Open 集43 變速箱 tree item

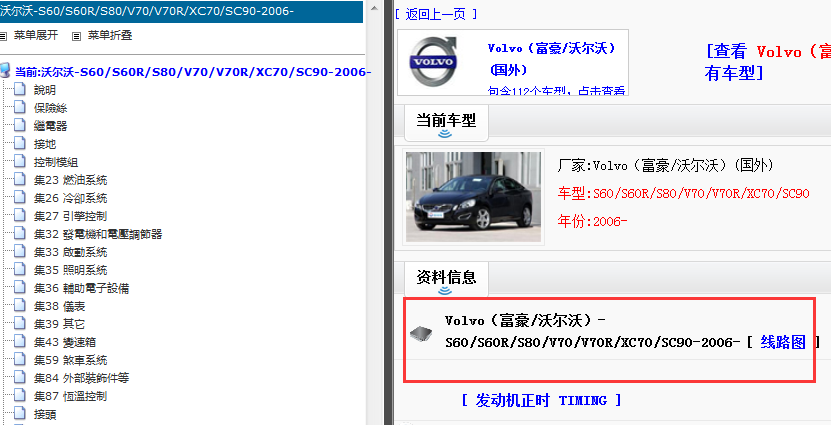[x=65, y=342]
